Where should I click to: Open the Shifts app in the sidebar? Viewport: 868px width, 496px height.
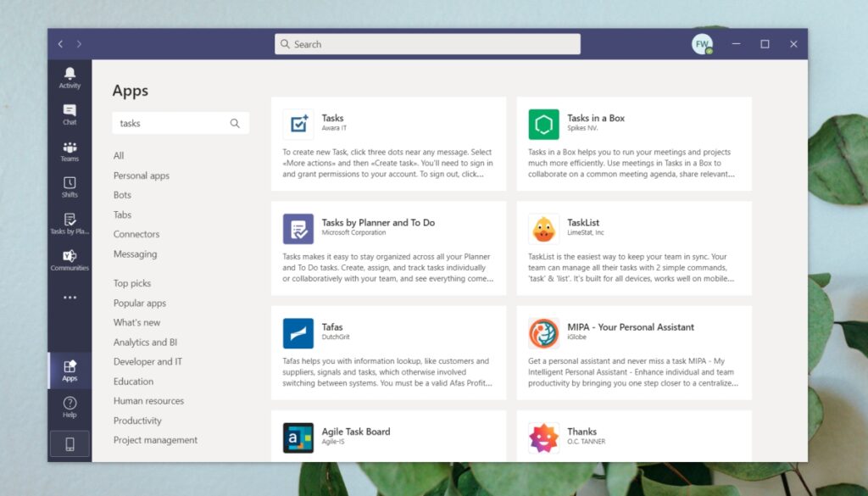point(70,186)
